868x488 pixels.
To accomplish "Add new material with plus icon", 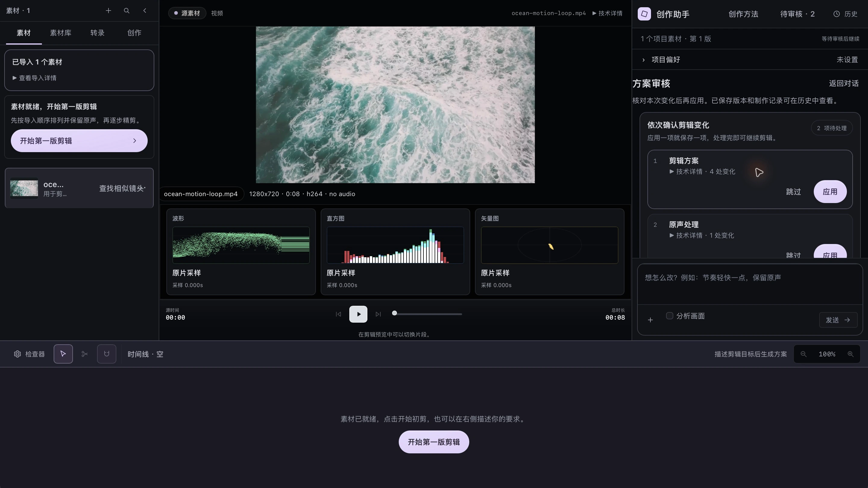I will click(x=108, y=11).
